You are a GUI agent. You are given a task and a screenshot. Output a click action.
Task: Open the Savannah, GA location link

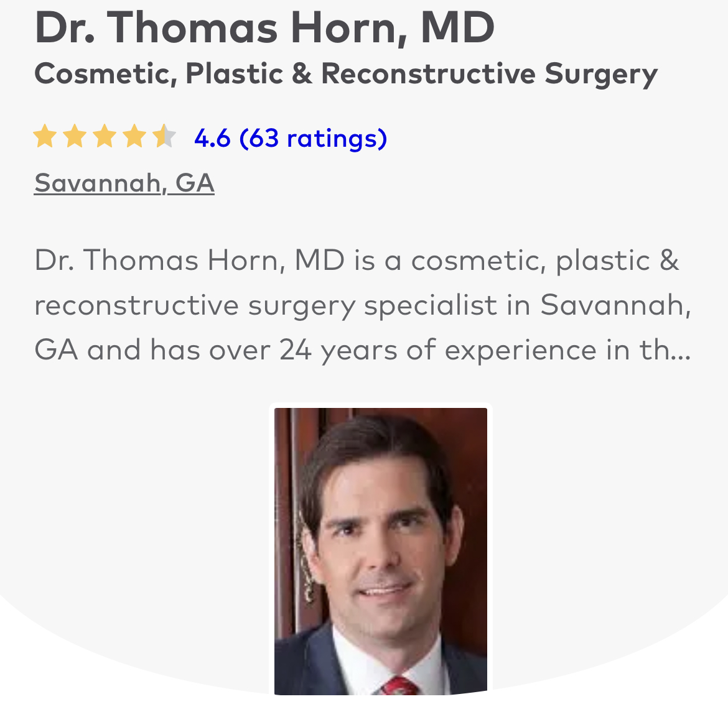click(124, 183)
